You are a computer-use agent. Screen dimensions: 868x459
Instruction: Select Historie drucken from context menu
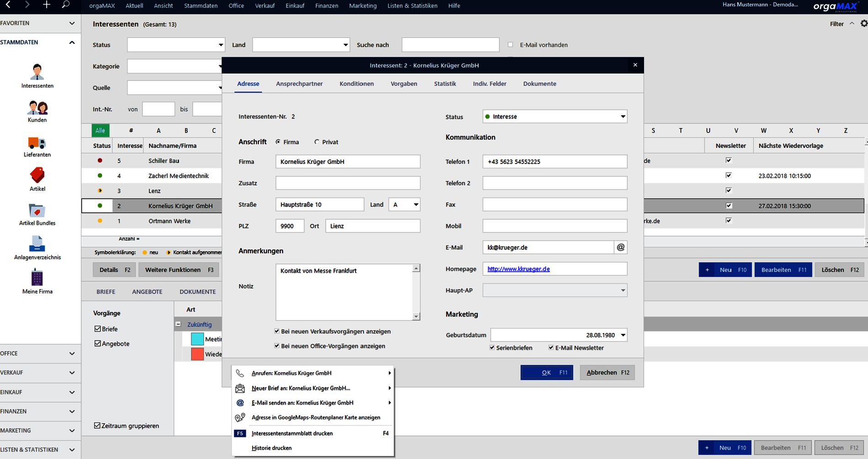tap(271, 448)
